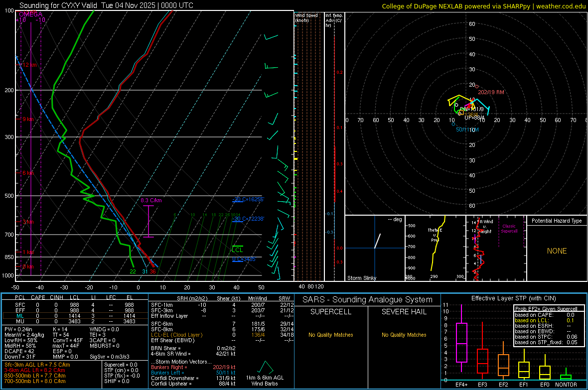Select the 'Inf. Temp. Adv.' panel header

pos(334,20)
